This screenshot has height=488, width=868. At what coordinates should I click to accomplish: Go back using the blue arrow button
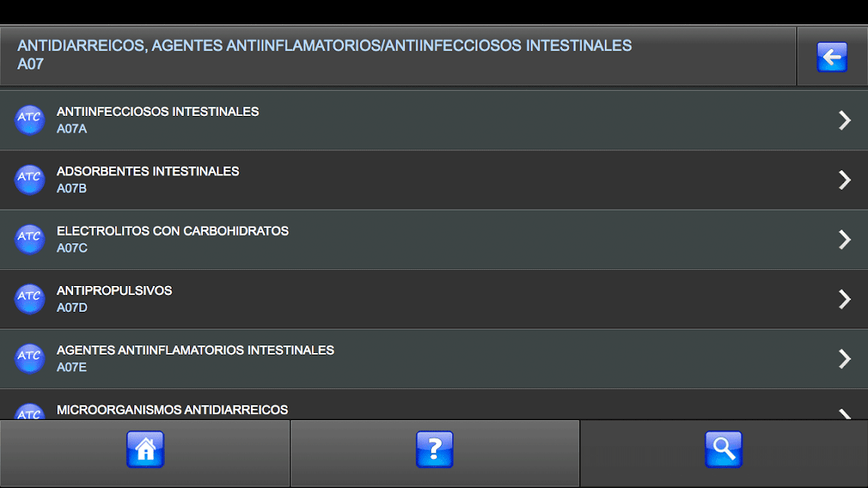pyautogui.click(x=831, y=57)
